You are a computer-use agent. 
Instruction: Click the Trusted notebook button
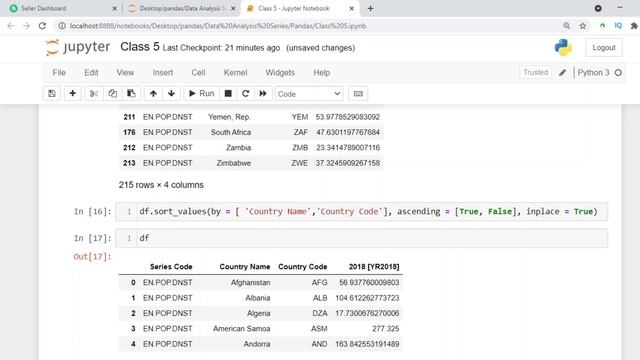[536, 72]
